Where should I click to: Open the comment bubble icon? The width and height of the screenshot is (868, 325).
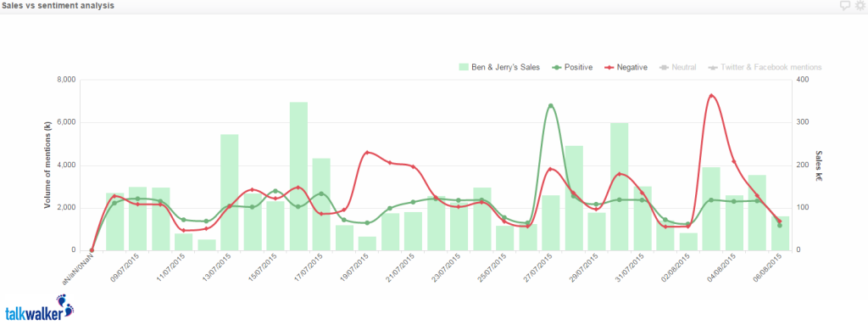[845, 6]
